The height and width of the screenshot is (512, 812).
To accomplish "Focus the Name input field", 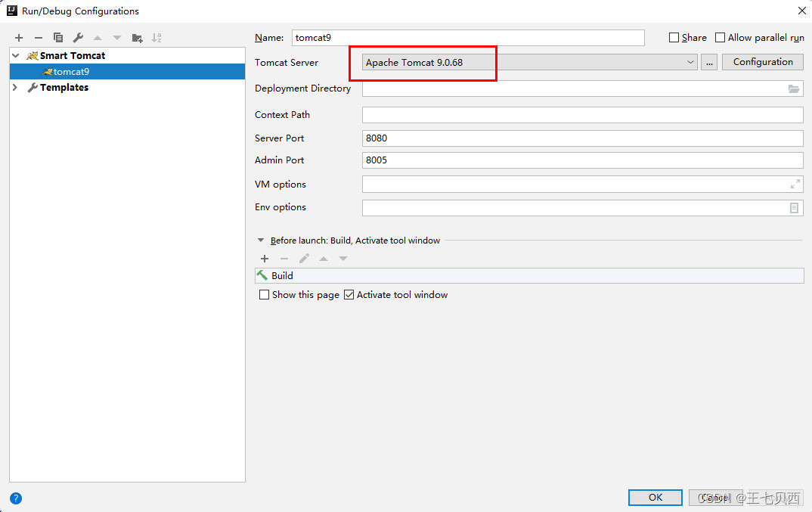I will click(x=468, y=38).
